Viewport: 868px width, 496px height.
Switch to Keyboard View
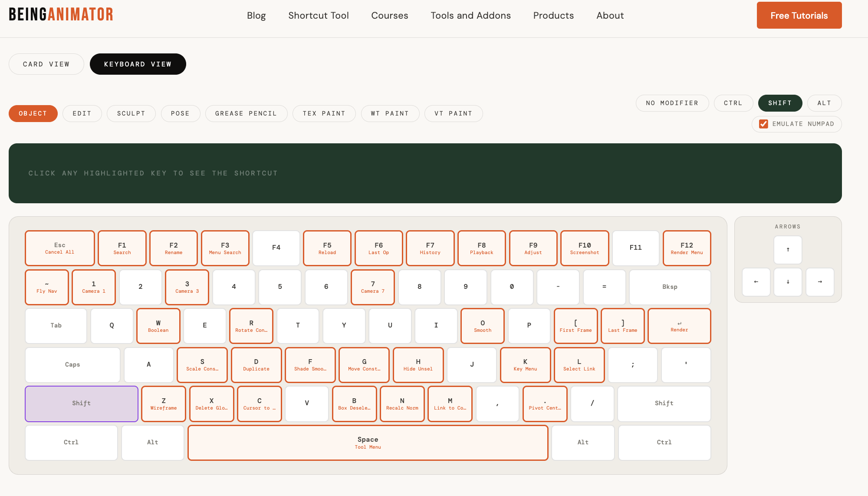[138, 64]
